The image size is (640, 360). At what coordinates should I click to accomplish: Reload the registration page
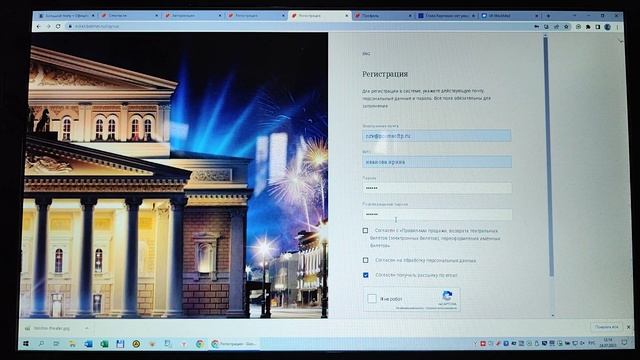(x=58, y=27)
